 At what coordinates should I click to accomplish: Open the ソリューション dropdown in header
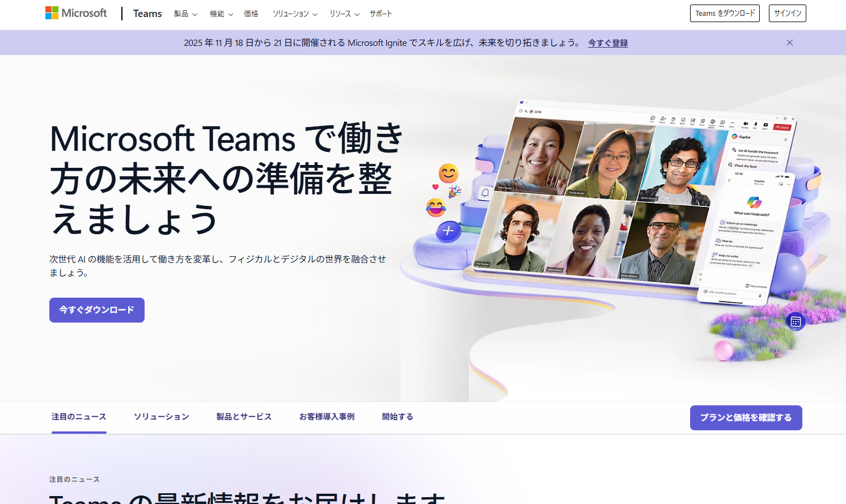click(295, 14)
